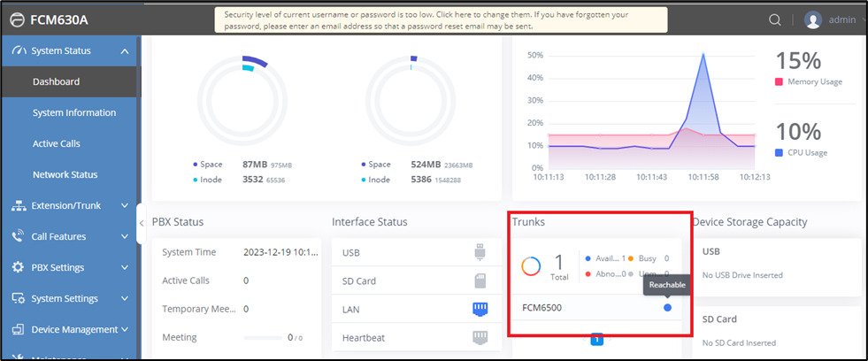Open Network Status page

65,174
